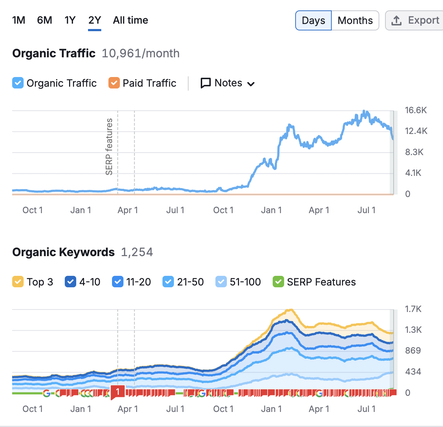Viewport: 443px width, 427px height.
Task: Uncheck the SERP Features checkbox
Action: pos(278,282)
